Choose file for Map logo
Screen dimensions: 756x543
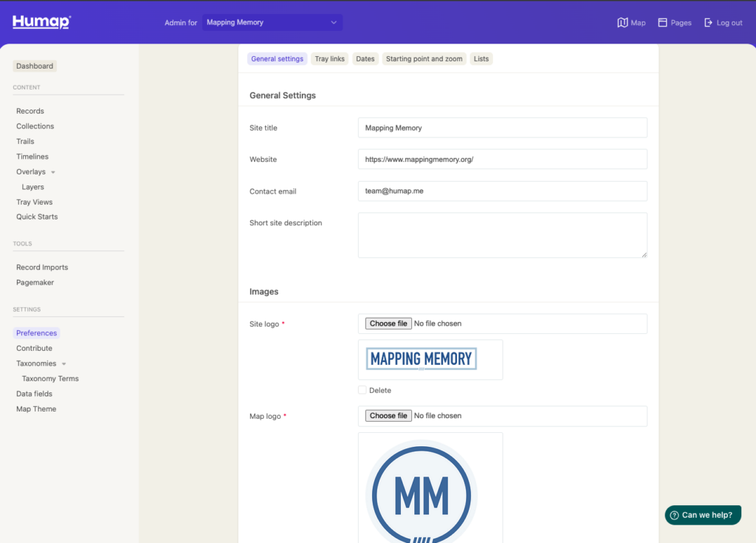click(x=388, y=416)
